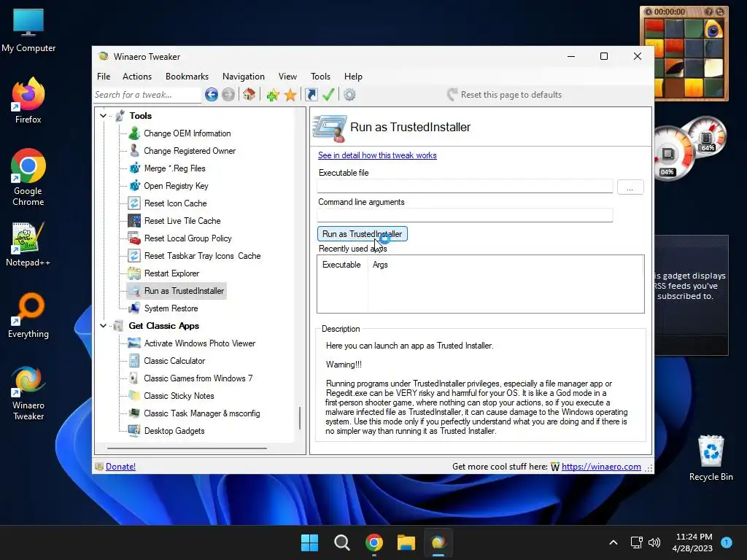Select Desktop Gadgets tree item
This screenshot has width=747, height=560.
[174, 431]
